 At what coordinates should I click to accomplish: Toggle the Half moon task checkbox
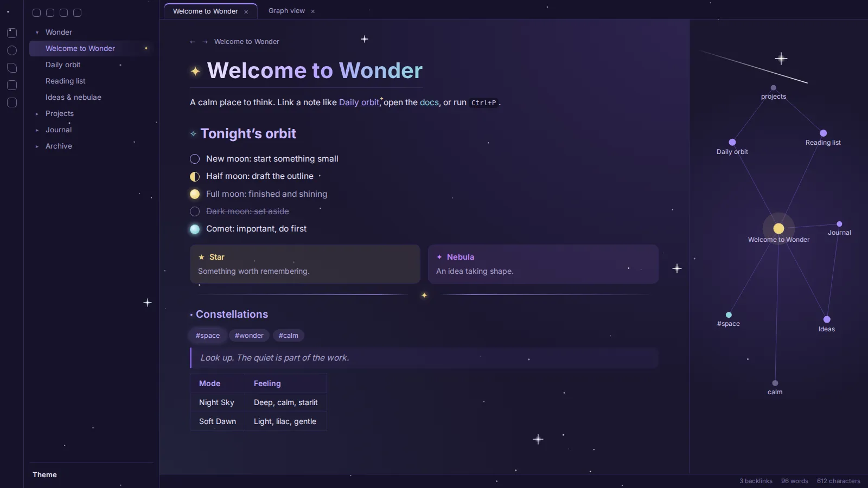coord(195,176)
